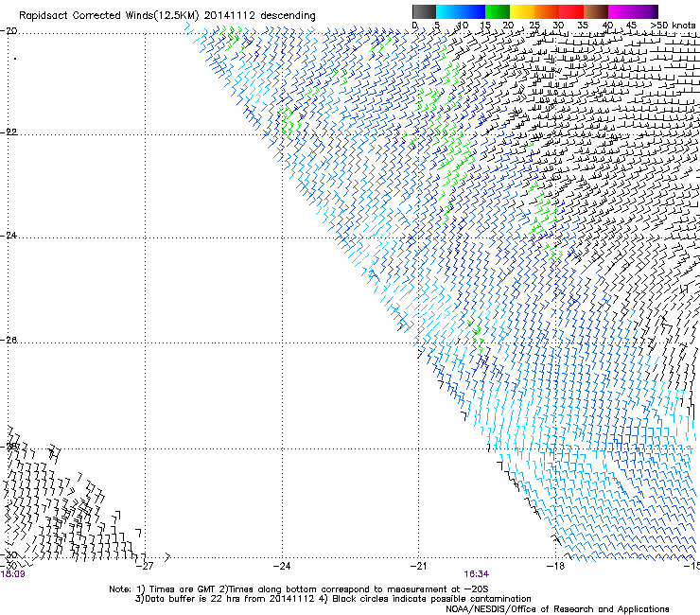Viewport: 700px width, 615px height.
Task: Click the '35' legend tick label
Action: pyautogui.click(x=583, y=26)
